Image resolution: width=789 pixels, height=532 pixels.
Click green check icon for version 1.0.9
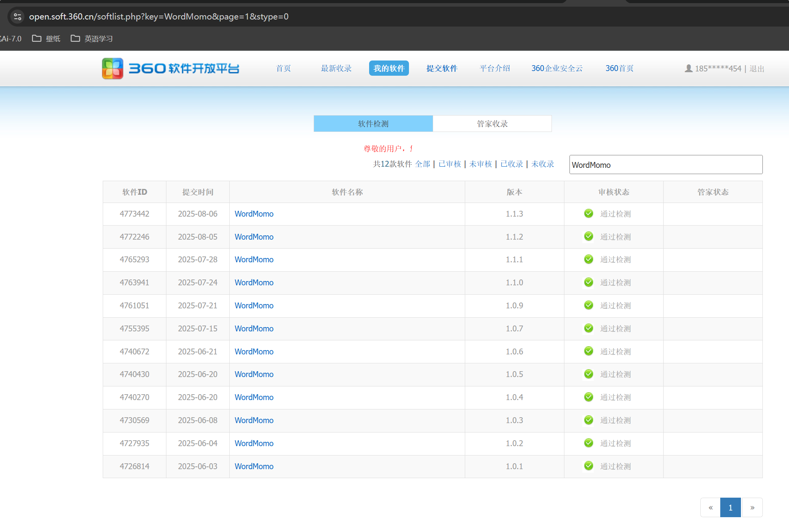coord(589,305)
